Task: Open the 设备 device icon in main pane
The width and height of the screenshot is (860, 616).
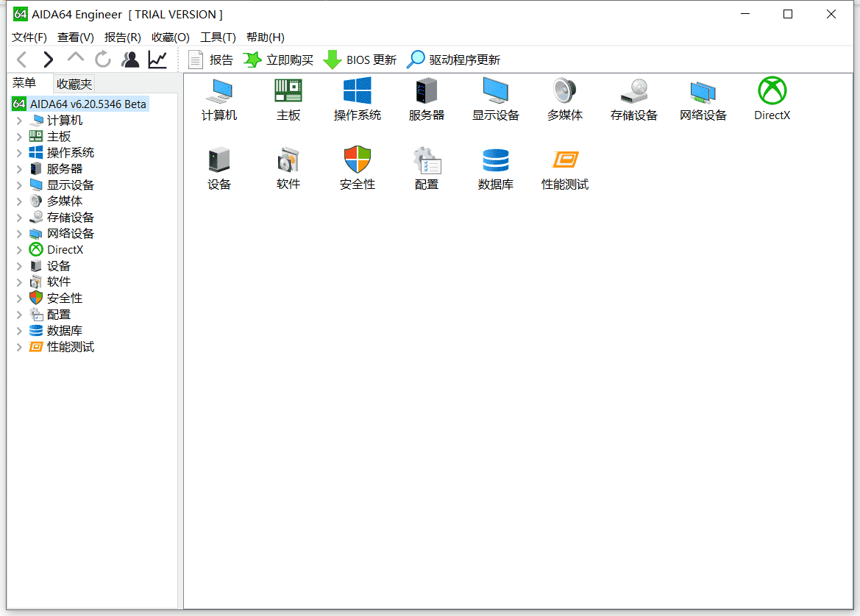Action: coord(218,168)
